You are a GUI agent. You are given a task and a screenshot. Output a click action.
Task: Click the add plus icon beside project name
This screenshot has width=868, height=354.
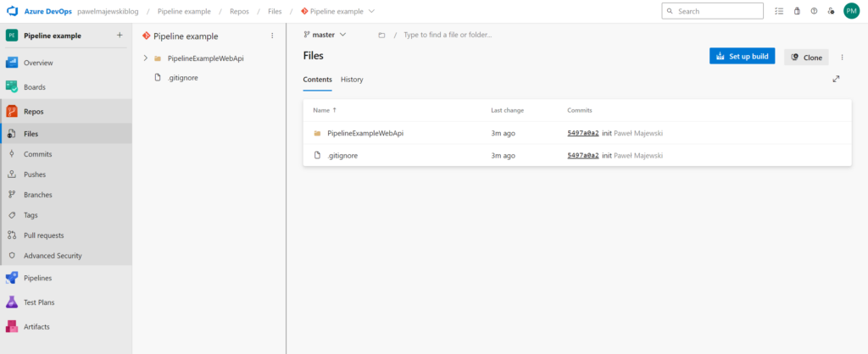pos(120,35)
